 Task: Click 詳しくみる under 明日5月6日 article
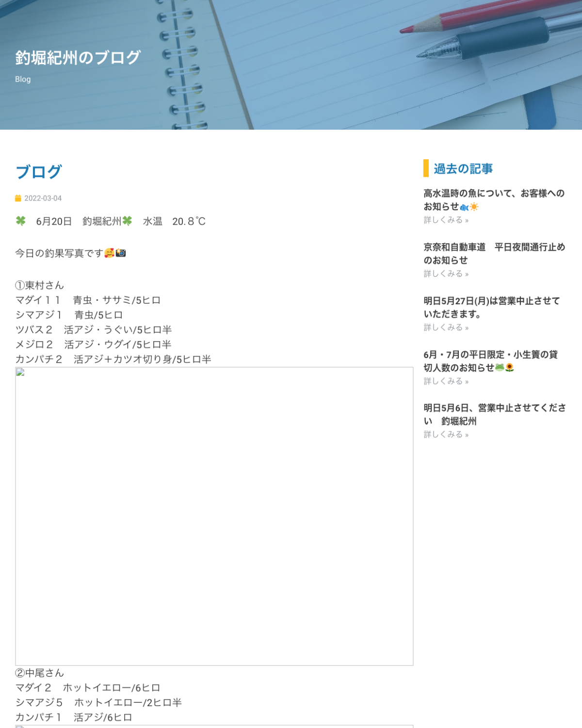pyautogui.click(x=446, y=435)
